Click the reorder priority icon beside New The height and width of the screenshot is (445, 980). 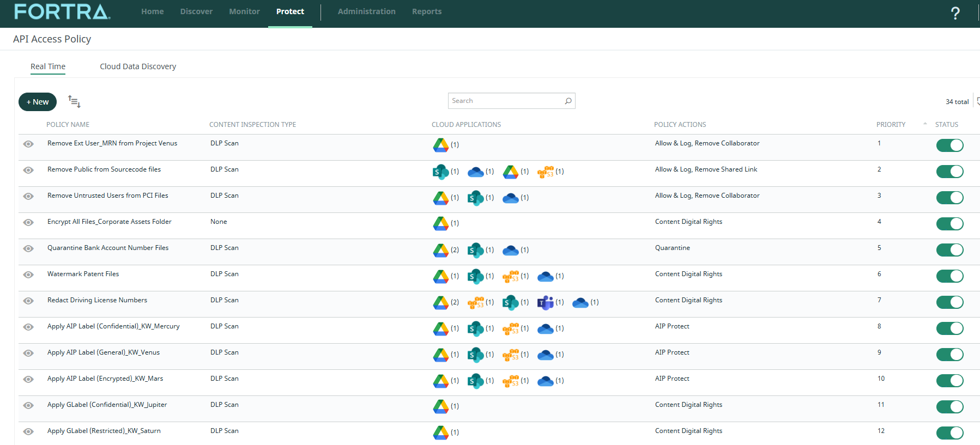pos(74,101)
